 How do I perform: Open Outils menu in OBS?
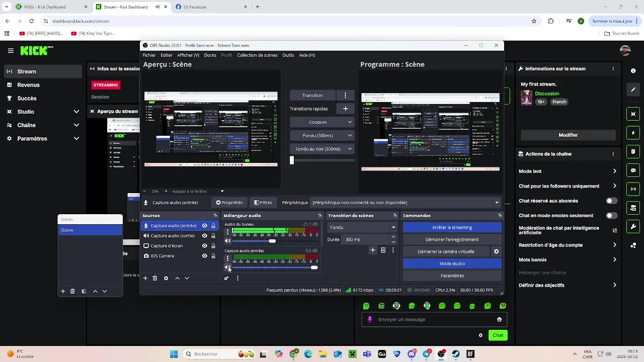(288, 55)
